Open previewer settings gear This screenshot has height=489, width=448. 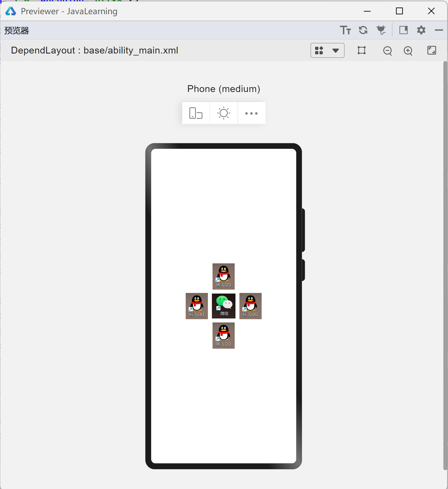(x=421, y=30)
